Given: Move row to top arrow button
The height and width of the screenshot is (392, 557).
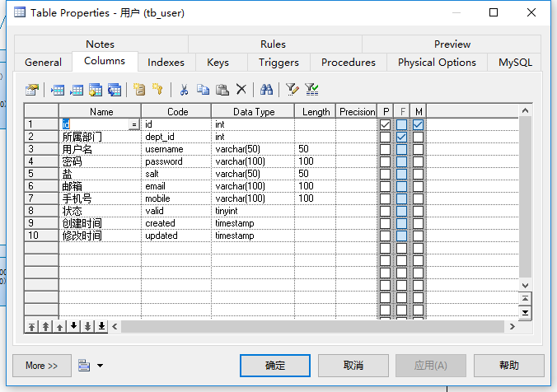Looking at the screenshot, I should [31, 326].
